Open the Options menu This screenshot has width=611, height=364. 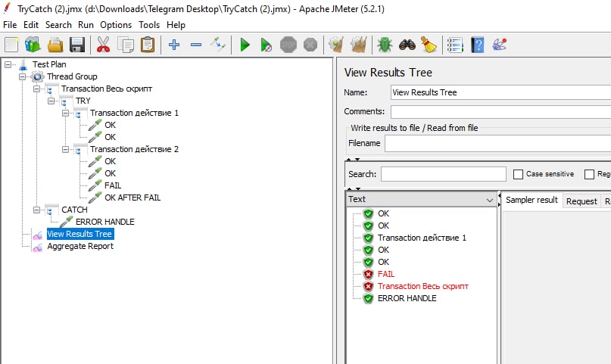[x=116, y=25]
